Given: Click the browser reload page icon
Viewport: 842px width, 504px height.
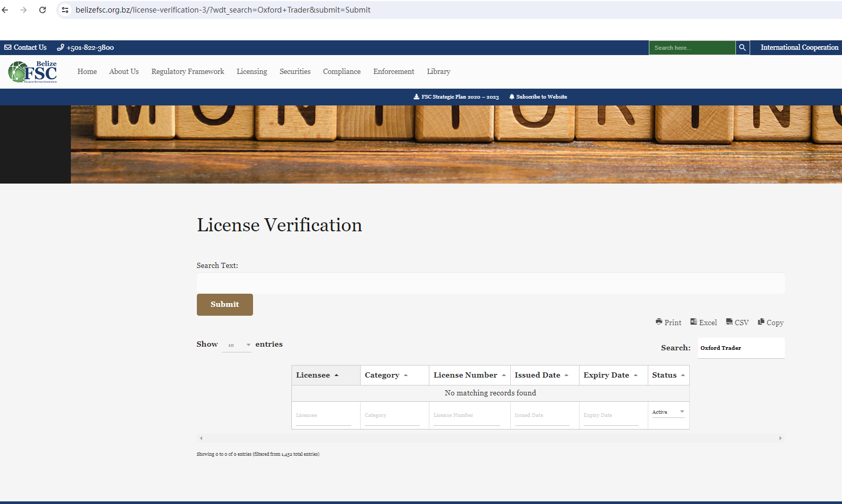Looking at the screenshot, I should (43, 10).
